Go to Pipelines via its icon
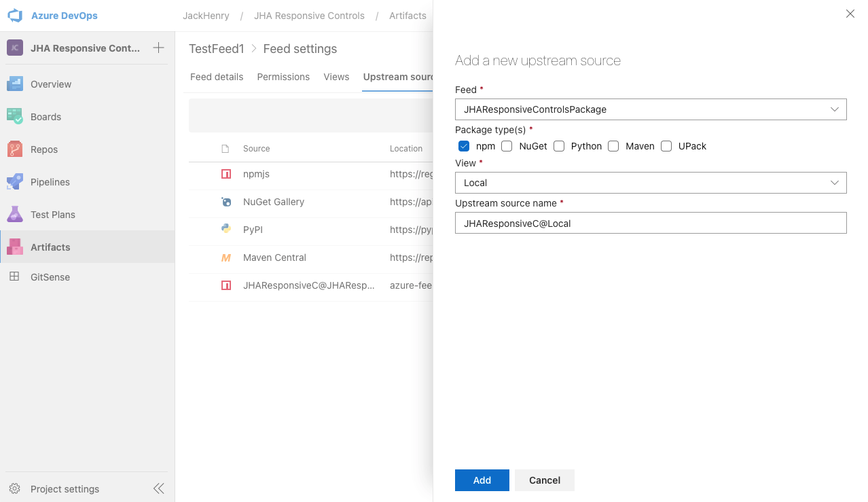This screenshot has height=502, width=868. pos(15,181)
